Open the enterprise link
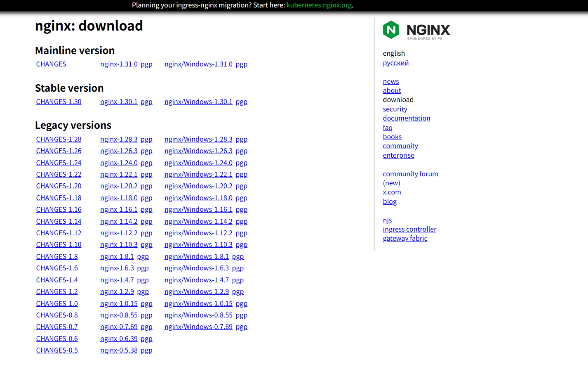 399,155
